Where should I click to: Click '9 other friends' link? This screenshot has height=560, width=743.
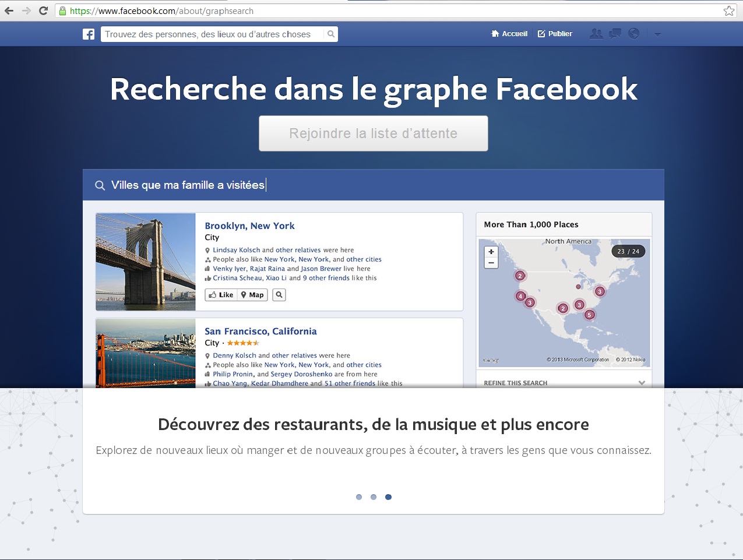click(326, 278)
